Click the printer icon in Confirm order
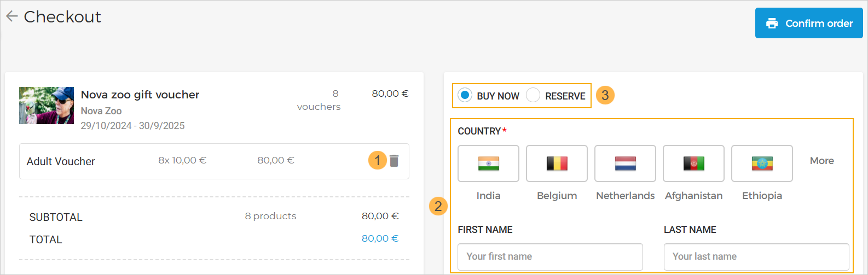Screen dimensions: 868x275 coord(772,24)
